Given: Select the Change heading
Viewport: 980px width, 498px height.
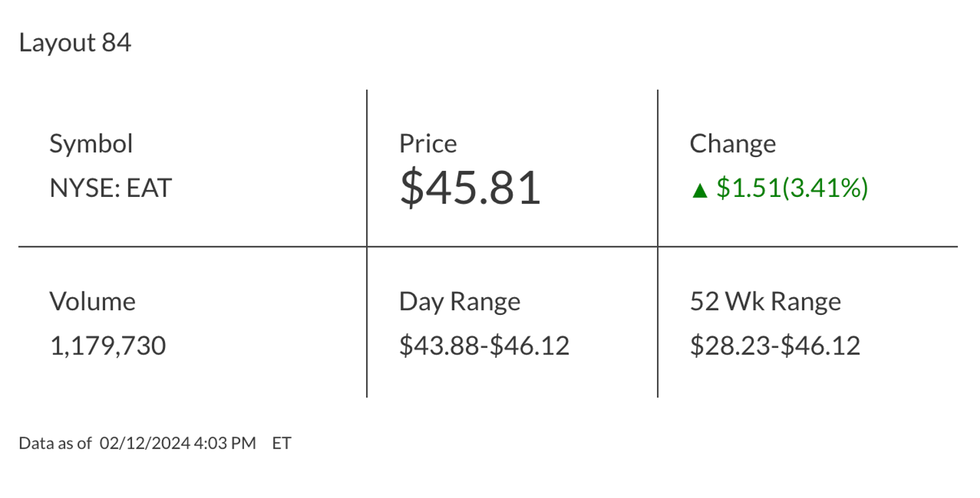Looking at the screenshot, I should pyautogui.click(x=732, y=143).
